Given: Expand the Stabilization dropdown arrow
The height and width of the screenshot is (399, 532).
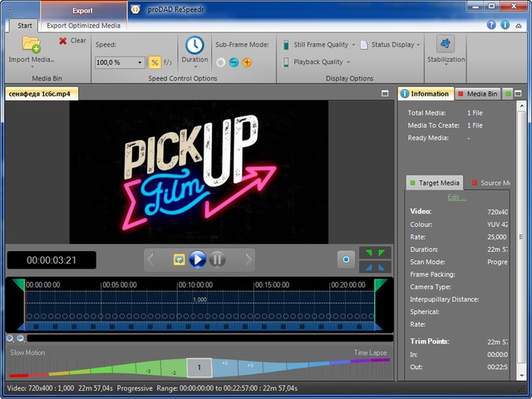Looking at the screenshot, I should pyautogui.click(x=446, y=65).
